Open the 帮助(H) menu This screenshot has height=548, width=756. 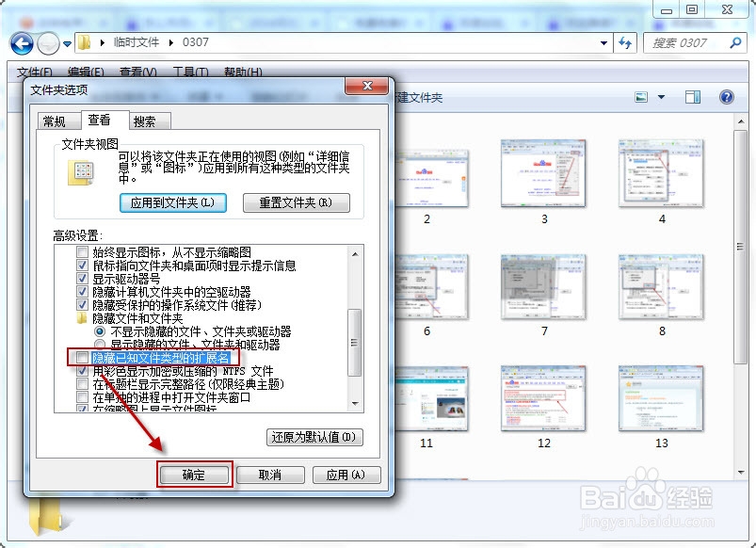(x=243, y=72)
